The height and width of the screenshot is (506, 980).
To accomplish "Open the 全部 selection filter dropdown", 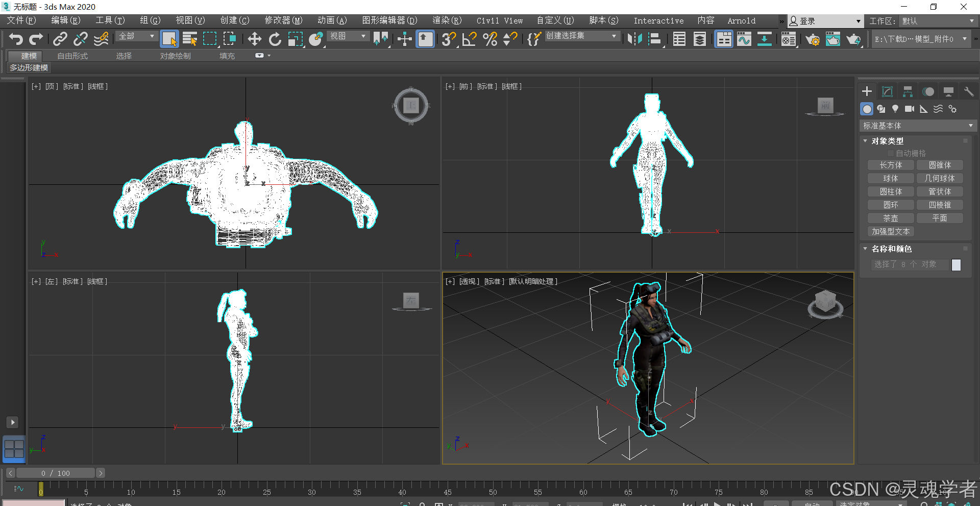I will [136, 36].
